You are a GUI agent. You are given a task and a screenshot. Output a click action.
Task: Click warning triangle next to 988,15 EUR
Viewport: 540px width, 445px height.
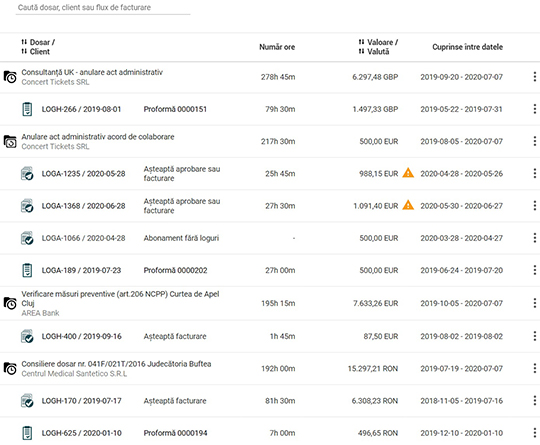tap(408, 173)
